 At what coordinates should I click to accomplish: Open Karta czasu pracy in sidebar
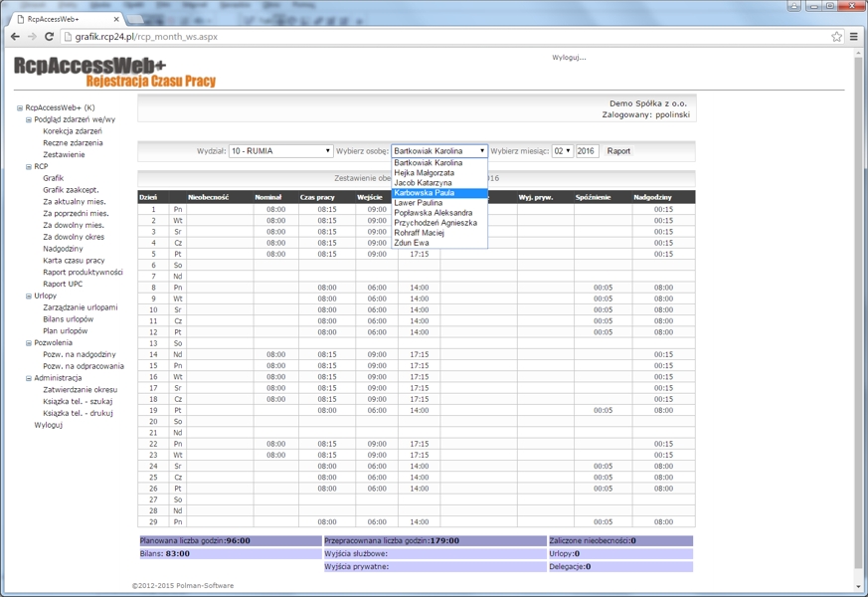point(74,261)
